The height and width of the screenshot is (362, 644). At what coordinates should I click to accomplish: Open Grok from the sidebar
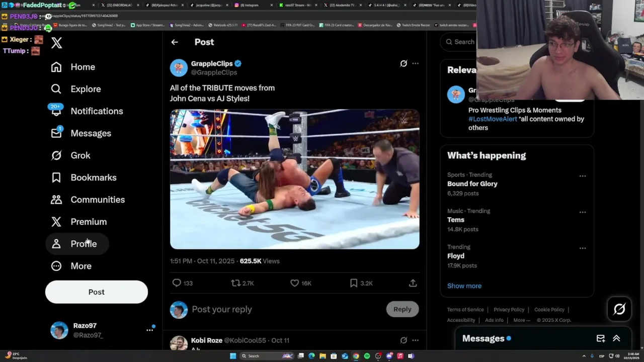click(70, 155)
